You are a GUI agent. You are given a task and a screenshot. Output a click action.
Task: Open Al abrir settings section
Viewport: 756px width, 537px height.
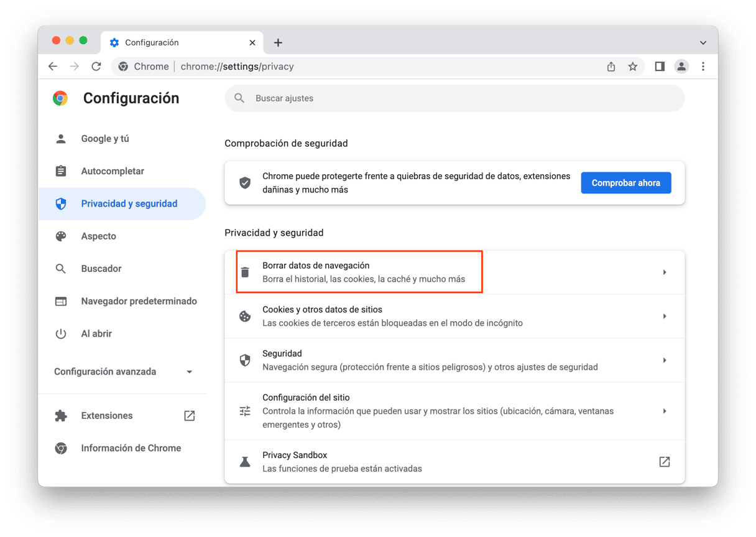coord(122,334)
